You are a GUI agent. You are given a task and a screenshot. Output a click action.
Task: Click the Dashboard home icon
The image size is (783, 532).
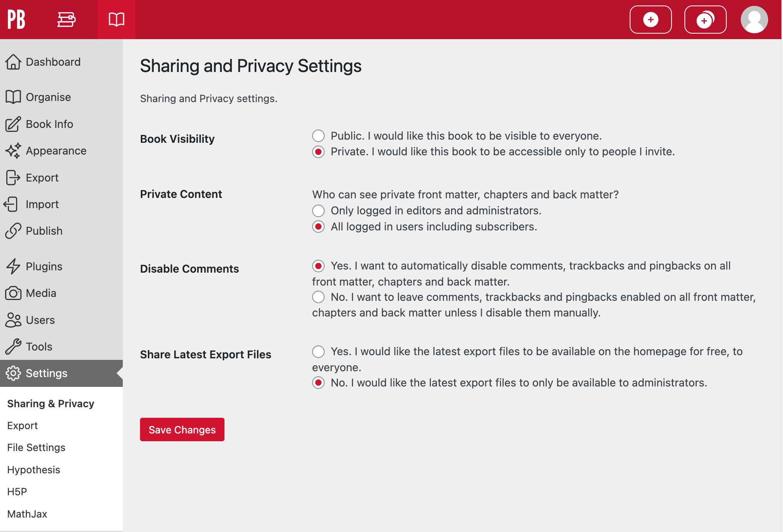tap(13, 62)
